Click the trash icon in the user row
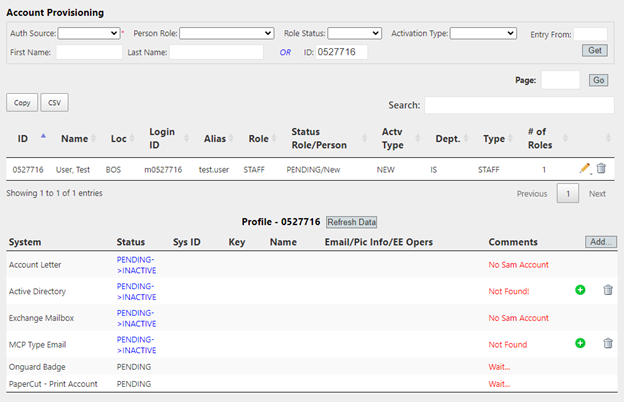This screenshot has width=624, height=402. click(601, 169)
